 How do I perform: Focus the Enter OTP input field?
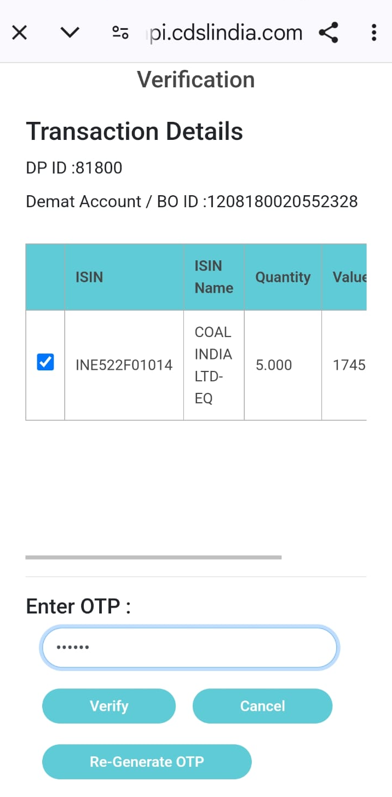189,648
